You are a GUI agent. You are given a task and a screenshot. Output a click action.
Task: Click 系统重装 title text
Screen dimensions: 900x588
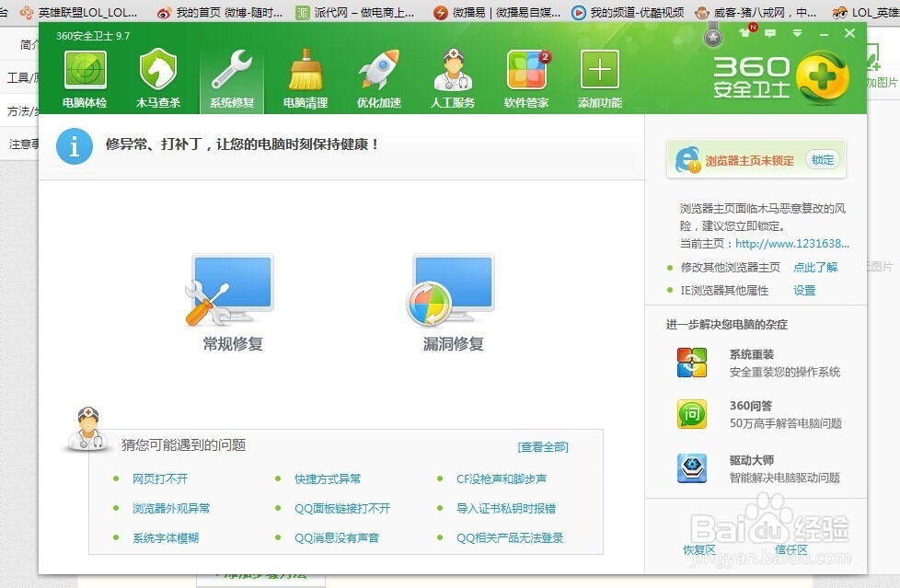(751, 354)
